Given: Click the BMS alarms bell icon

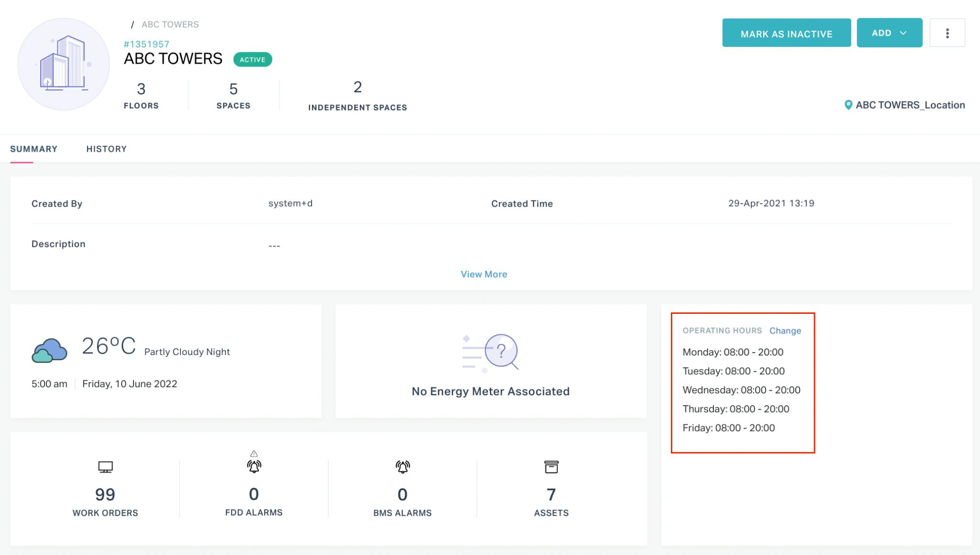Looking at the screenshot, I should coord(402,467).
